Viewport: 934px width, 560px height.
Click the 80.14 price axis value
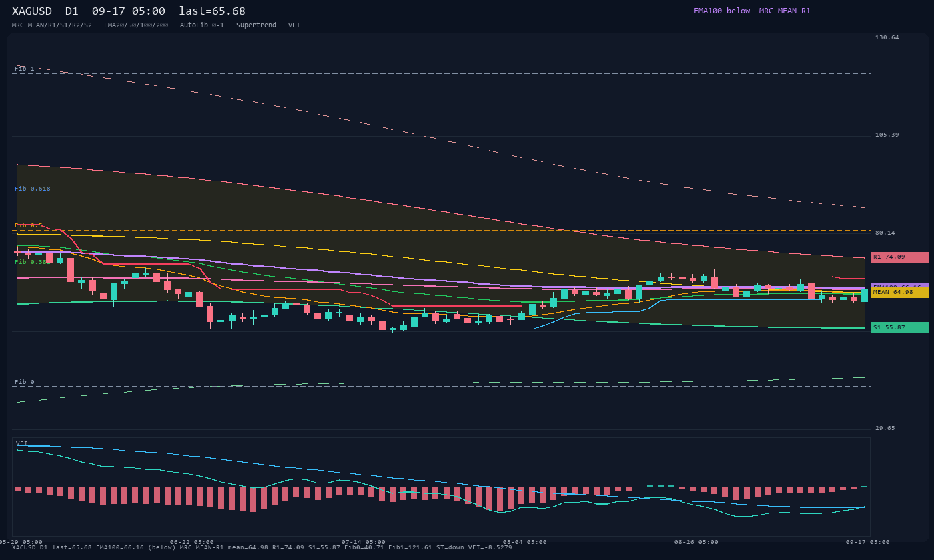[x=885, y=233]
